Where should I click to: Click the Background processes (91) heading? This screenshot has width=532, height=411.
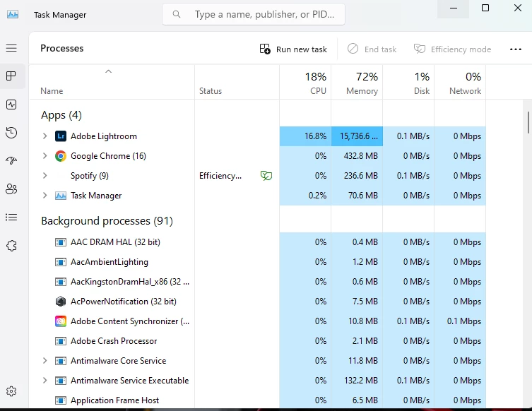107,221
